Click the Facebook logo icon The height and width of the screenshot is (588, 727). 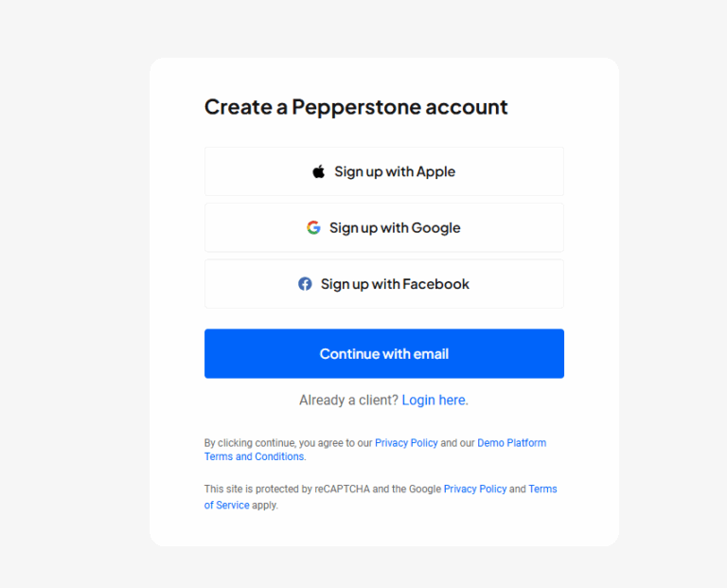(305, 283)
